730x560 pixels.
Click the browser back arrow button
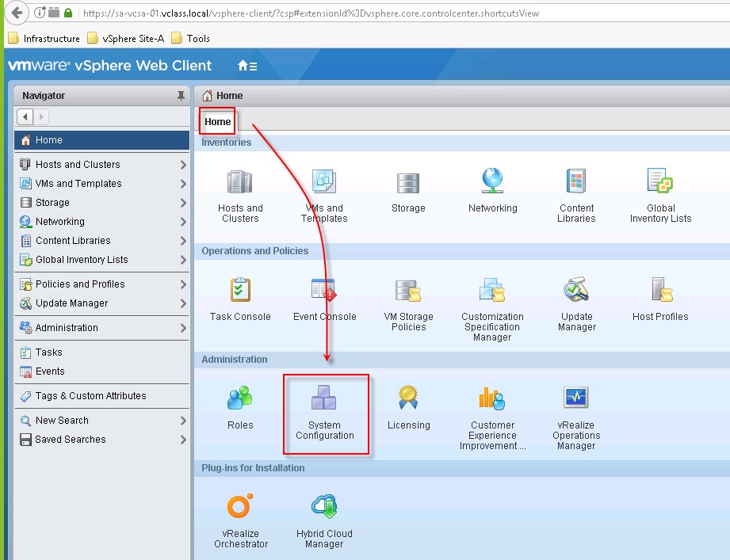click(x=17, y=13)
